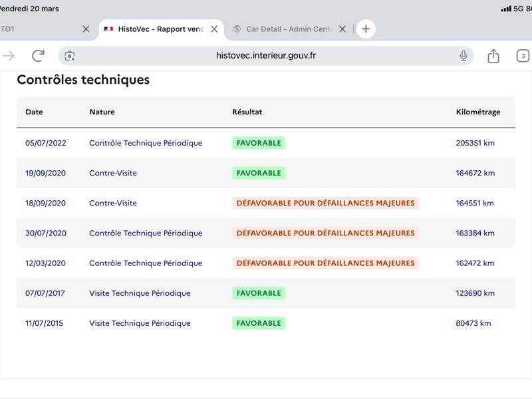Tap the FAVORABLE badge for 19/09/2020

coord(259,173)
